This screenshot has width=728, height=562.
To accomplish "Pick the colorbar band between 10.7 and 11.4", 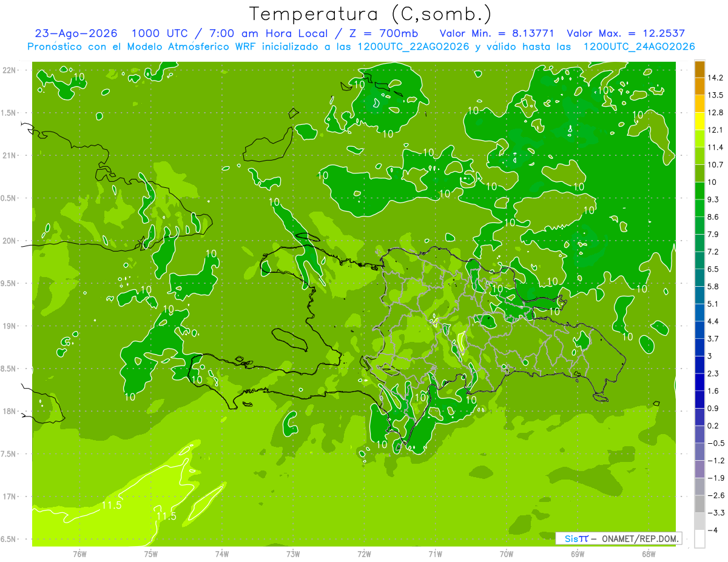I will [x=699, y=156].
